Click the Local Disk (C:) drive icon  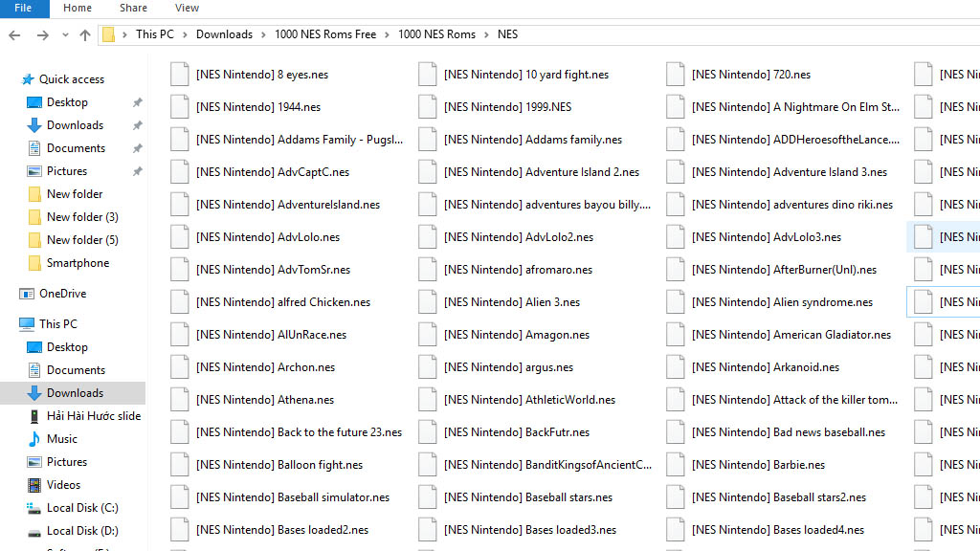click(34, 508)
